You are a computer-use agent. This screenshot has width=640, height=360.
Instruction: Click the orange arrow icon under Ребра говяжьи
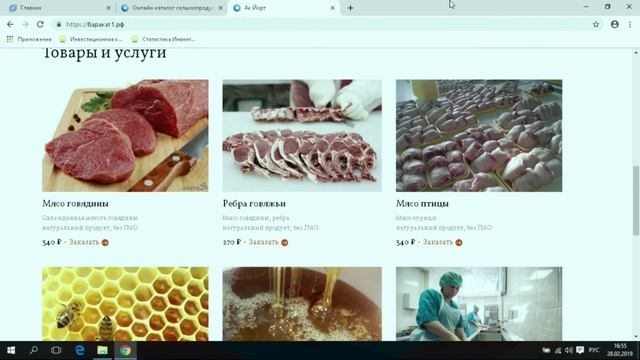pyautogui.click(x=284, y=242)
